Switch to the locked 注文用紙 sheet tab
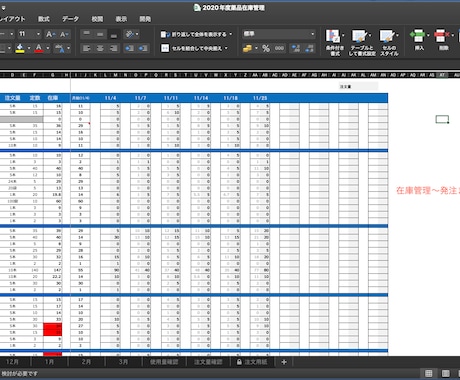460x380 pixels. coord(252,362)
